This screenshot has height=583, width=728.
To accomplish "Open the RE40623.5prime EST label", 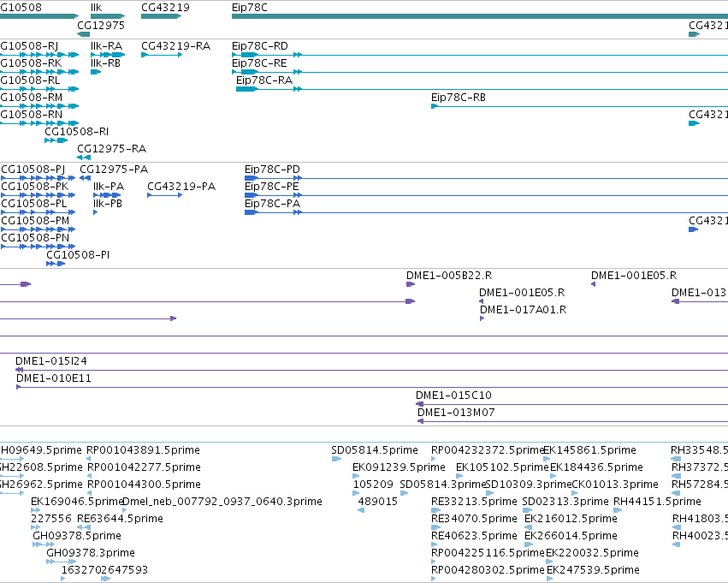I will (474, 536).
